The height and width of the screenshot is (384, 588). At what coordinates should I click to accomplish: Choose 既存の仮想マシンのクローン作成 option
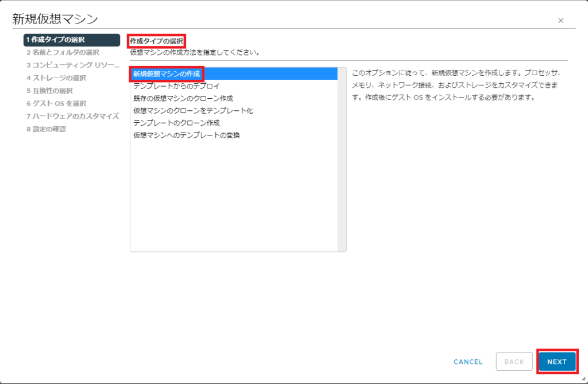(234, 98)
